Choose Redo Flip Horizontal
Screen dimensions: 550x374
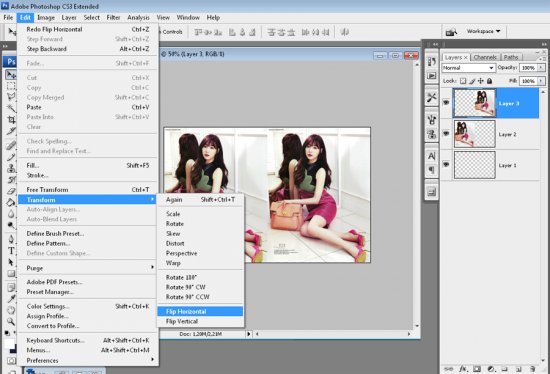click(87, 29)
